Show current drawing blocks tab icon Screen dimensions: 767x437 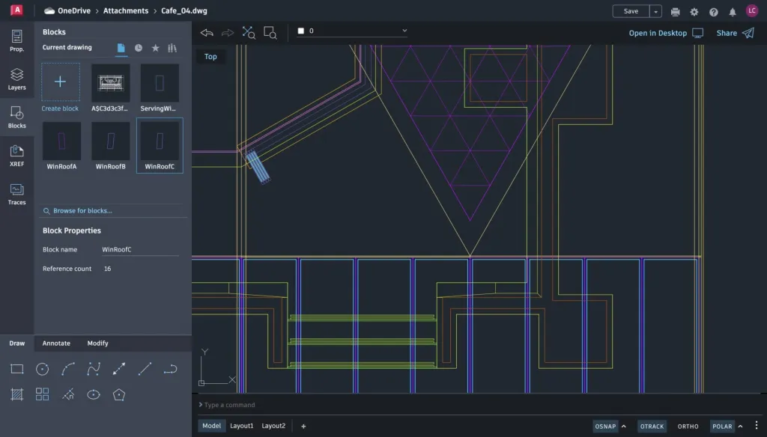(121, 48)
